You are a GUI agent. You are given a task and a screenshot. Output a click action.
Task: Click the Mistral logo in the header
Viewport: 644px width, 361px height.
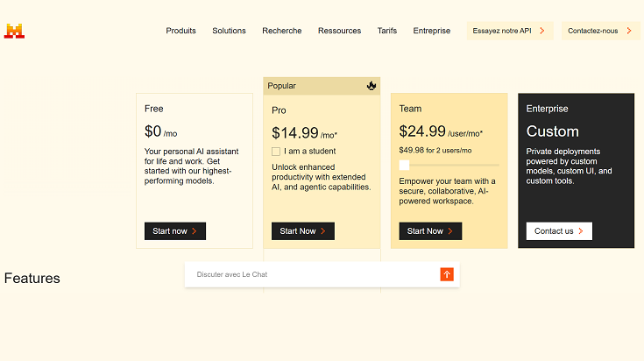point(14,32)
